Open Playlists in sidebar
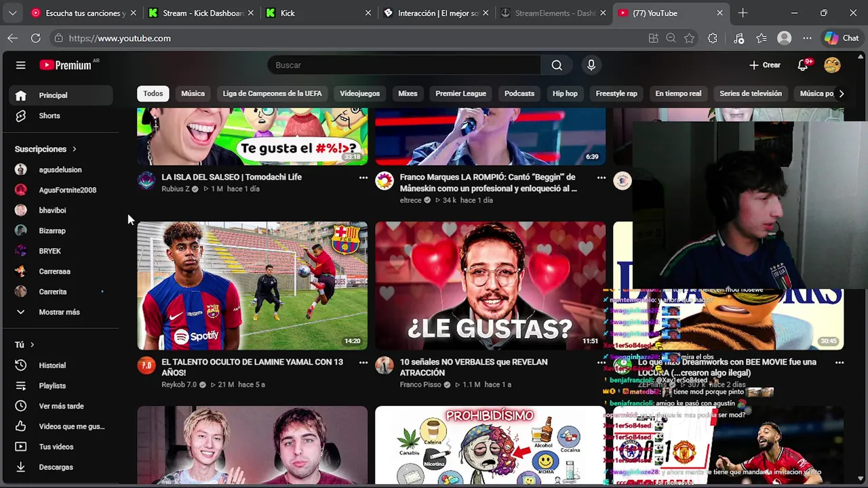This screenshot has height=488, width=868. click(x=61, y=386)
